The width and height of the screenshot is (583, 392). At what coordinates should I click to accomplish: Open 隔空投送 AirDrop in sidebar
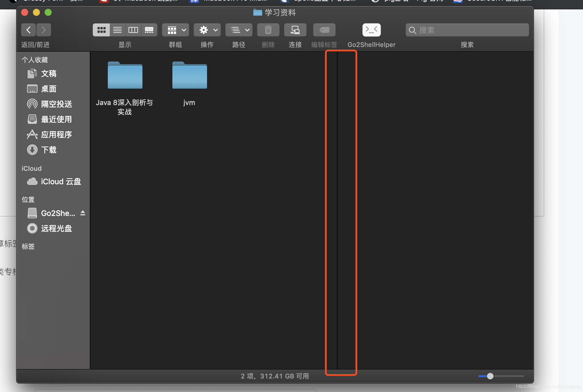[x=56, y=104]
